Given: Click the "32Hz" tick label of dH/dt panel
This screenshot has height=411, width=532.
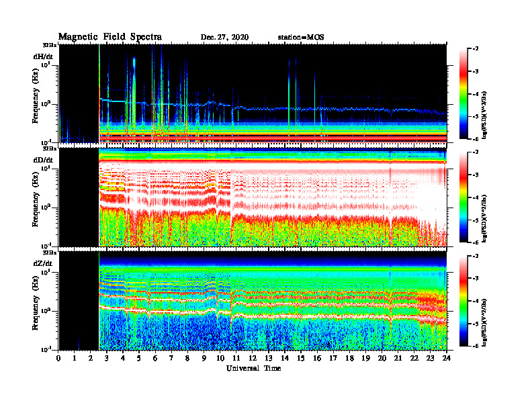Looking at the screenshot, I should 50,45.
